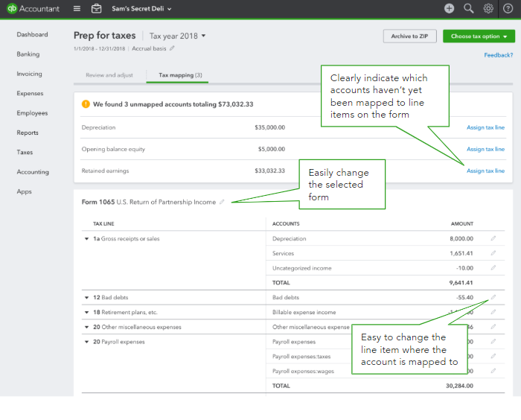This screenshot has width=521, height=420.
Task: Open the Tax year 2018 dropdown
Action: [x=177, y=36]
